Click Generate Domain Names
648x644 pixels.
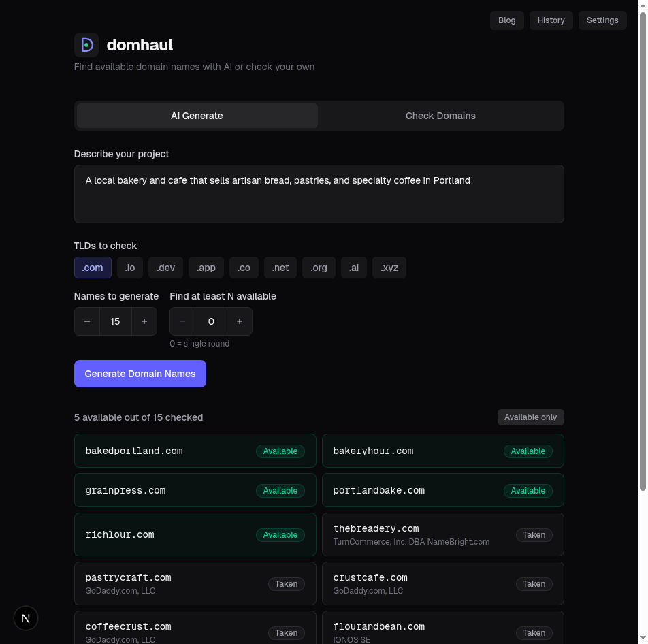(x=140, y=373)
